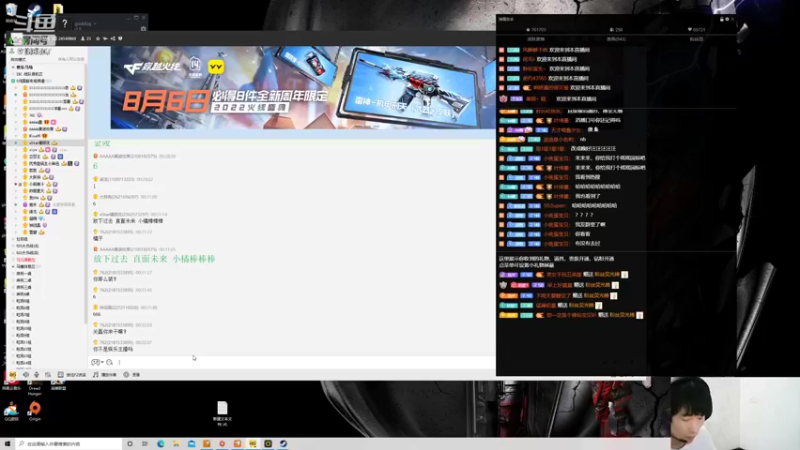Screen dimensions: 800x450
Task: Toggle the microphone icon in YY bottom bar
Action: click(x=36, y=374)
